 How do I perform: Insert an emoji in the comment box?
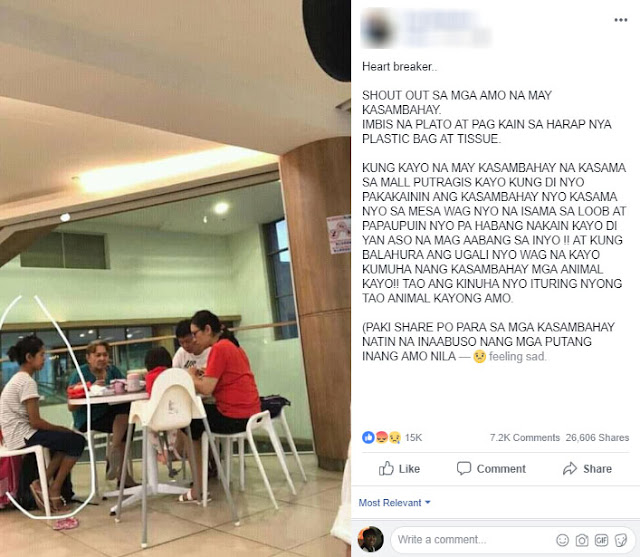coord(562,540)
